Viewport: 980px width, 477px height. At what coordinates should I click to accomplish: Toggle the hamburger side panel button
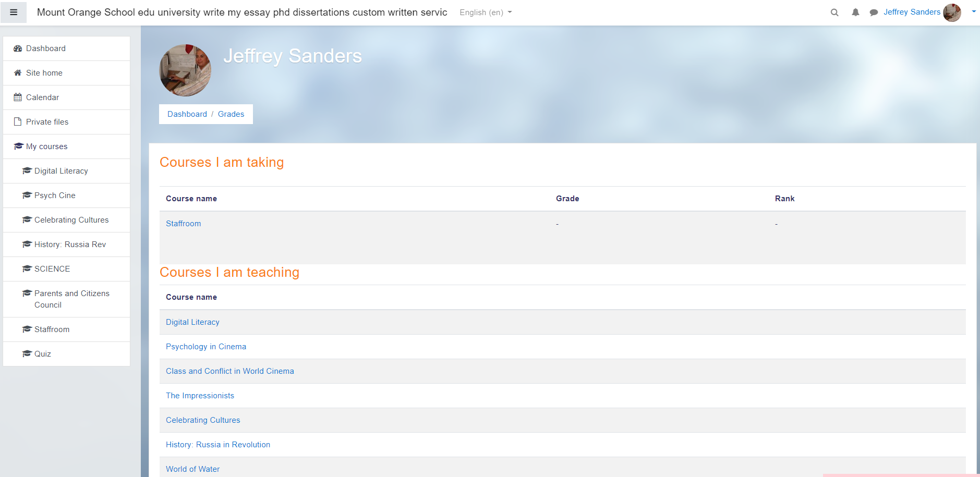pos(14,13)
